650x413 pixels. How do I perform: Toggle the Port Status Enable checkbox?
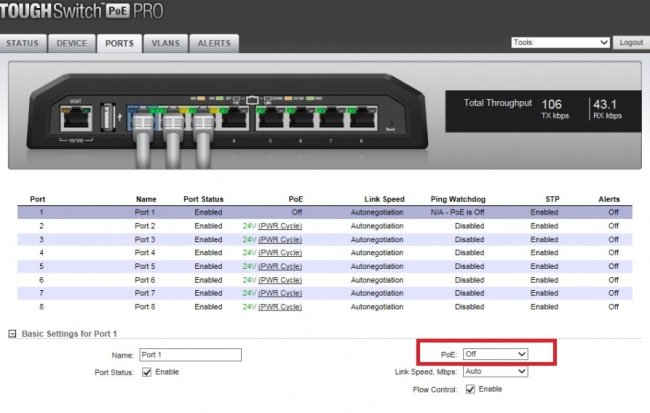click(147, 373)
